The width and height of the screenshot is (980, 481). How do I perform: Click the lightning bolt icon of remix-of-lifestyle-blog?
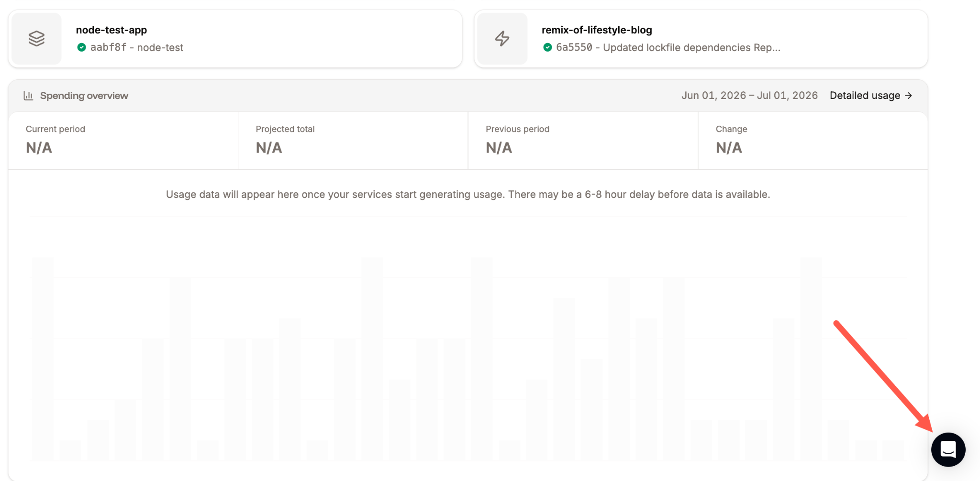pos(502,38)
